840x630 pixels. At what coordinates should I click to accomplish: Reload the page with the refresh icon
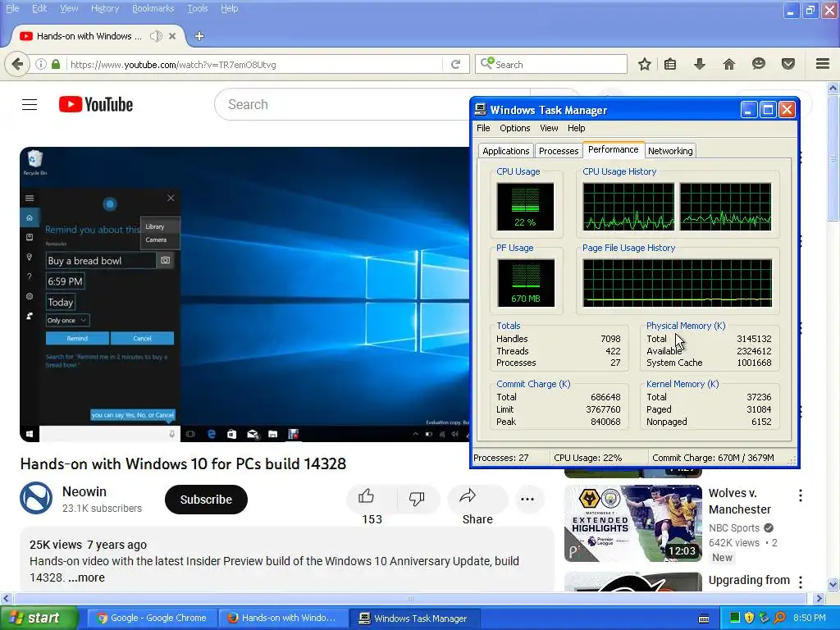[x=455, y=64]
